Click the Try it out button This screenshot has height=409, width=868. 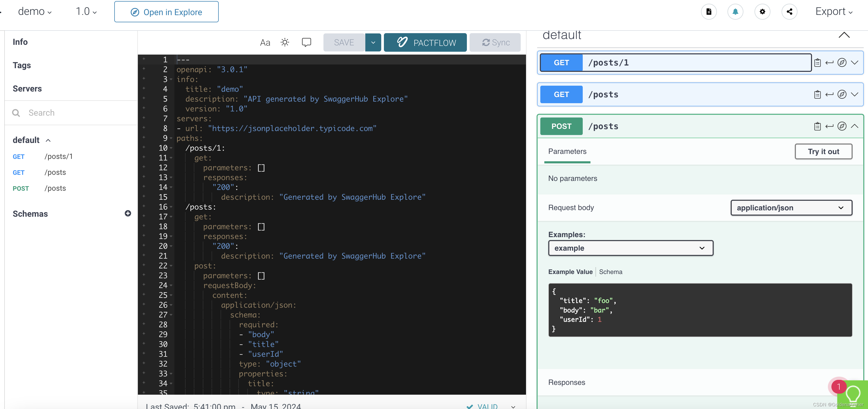click(x=823, y=151)
